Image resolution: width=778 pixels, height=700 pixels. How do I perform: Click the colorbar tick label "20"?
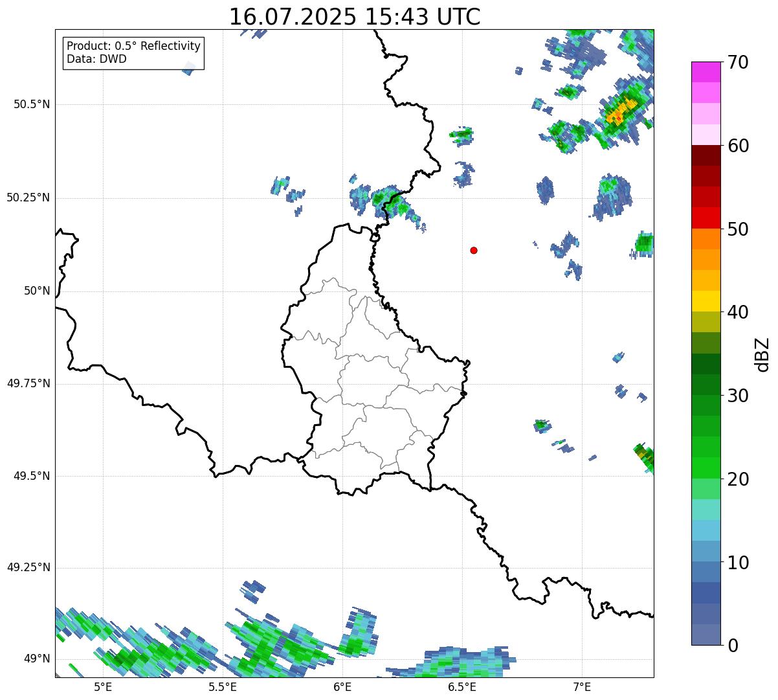[738, 479]
